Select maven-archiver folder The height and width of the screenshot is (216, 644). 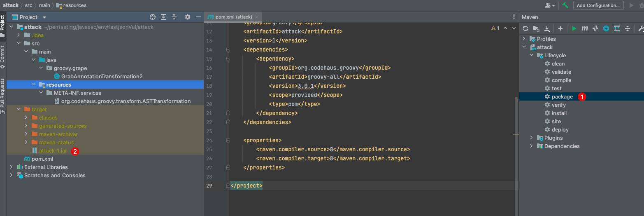58,134
